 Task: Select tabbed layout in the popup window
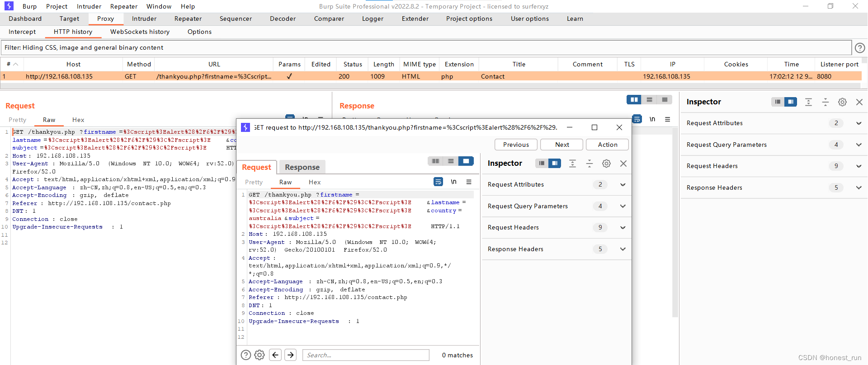pos(466,161)
